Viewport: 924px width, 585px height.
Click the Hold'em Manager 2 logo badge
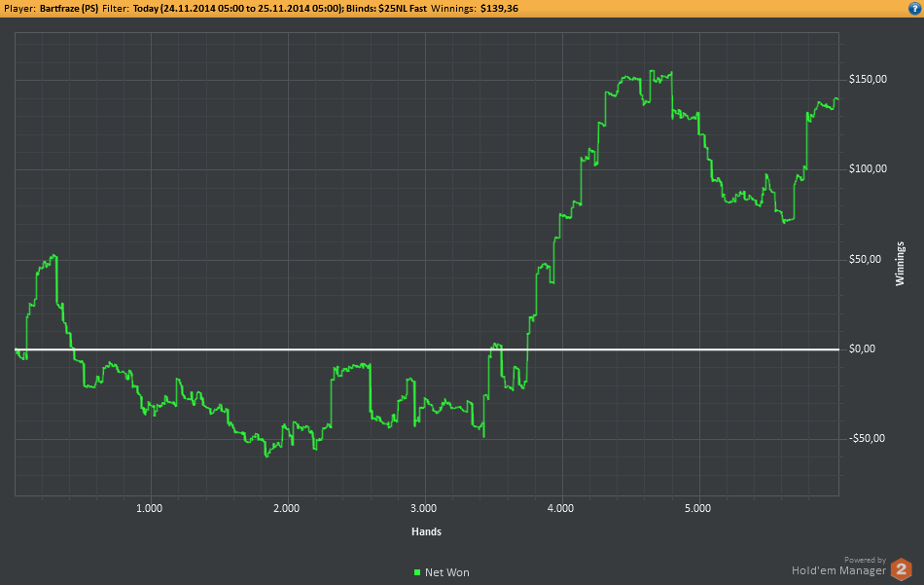click(902, 569)
